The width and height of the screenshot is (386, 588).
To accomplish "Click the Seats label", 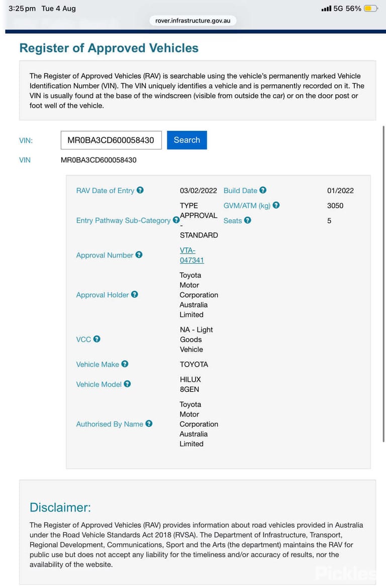I will tap(233, 220).
